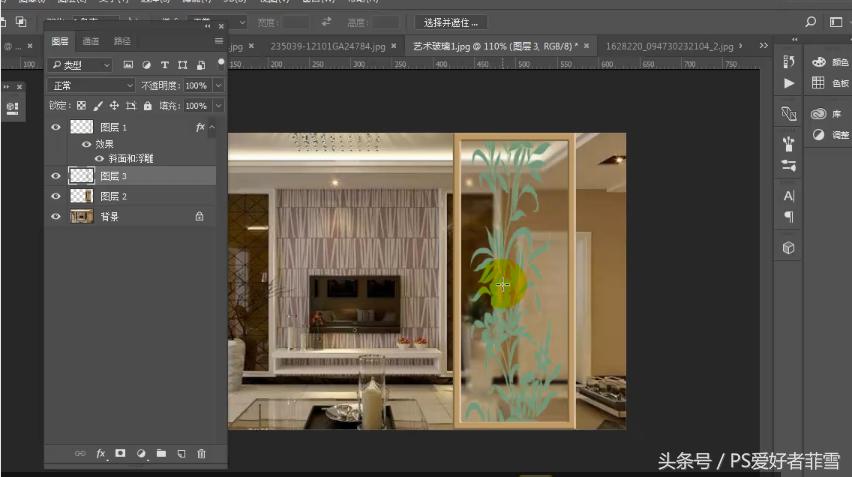Hide 图层 3 with its eye icon

click(x=55, y=176)
